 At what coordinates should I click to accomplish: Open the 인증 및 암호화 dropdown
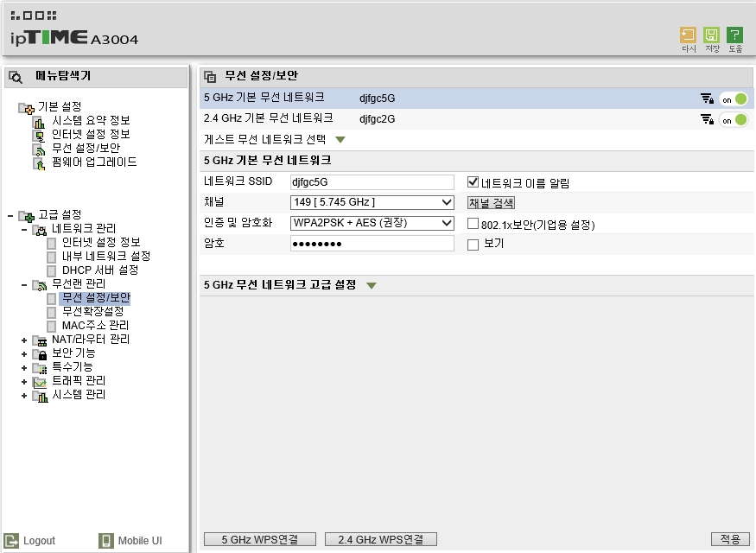(x=372, y=223)
